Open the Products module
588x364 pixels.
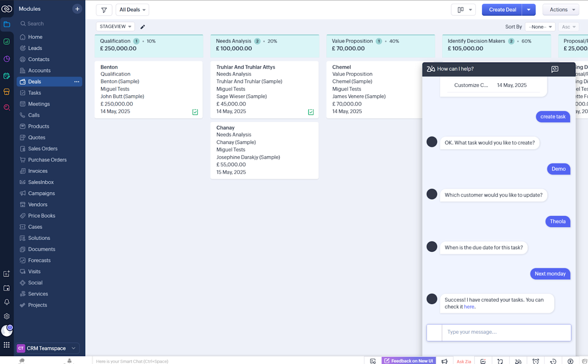tap(39, 126)
